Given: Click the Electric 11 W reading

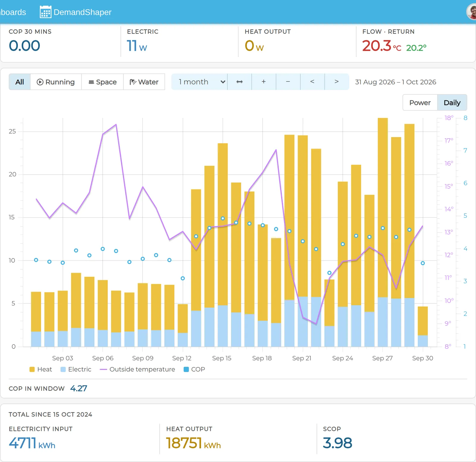Looking at the screenshot, I should pyautogui.click(x=137, y=46).
